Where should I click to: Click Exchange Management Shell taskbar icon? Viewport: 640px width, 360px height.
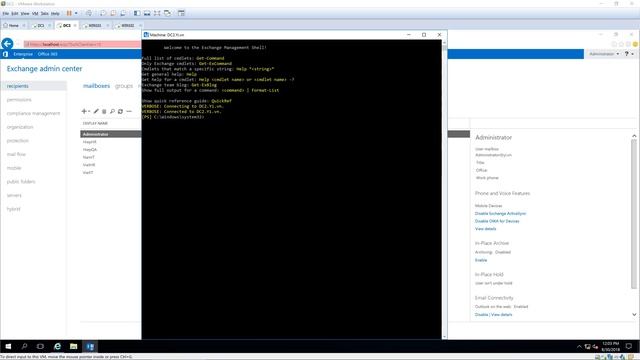tap(90, 346)
